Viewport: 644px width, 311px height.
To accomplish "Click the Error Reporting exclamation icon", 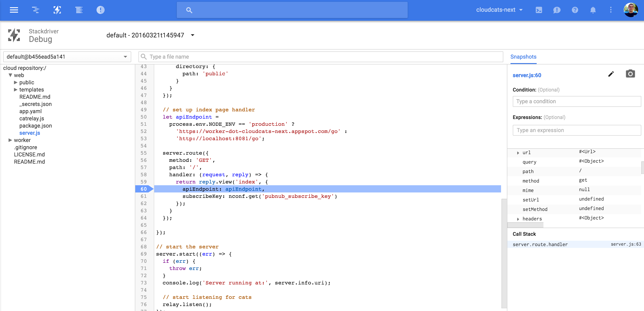I will (101, 10).
